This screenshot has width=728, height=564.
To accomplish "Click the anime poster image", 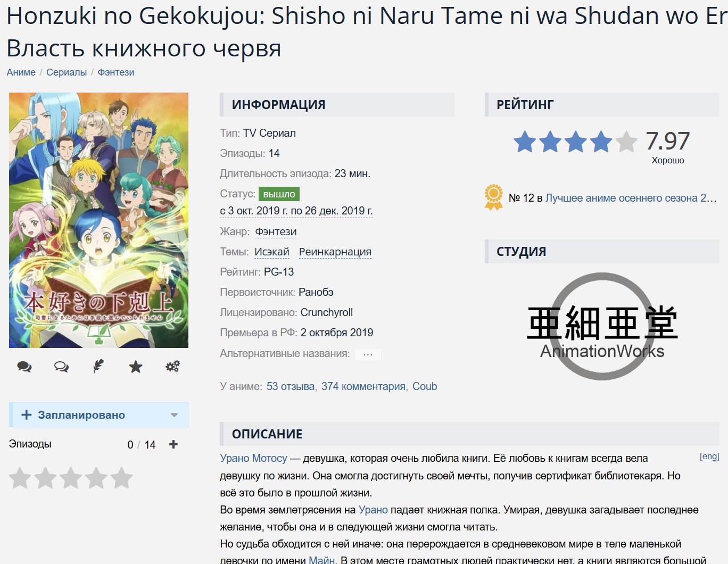I will click(x=99, y=220).
